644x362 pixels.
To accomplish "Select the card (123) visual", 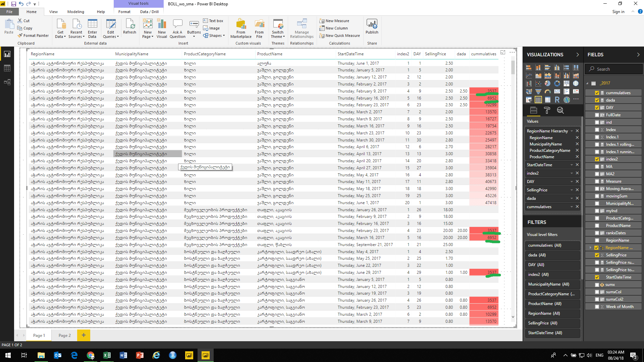I will [x=557, y=92].
